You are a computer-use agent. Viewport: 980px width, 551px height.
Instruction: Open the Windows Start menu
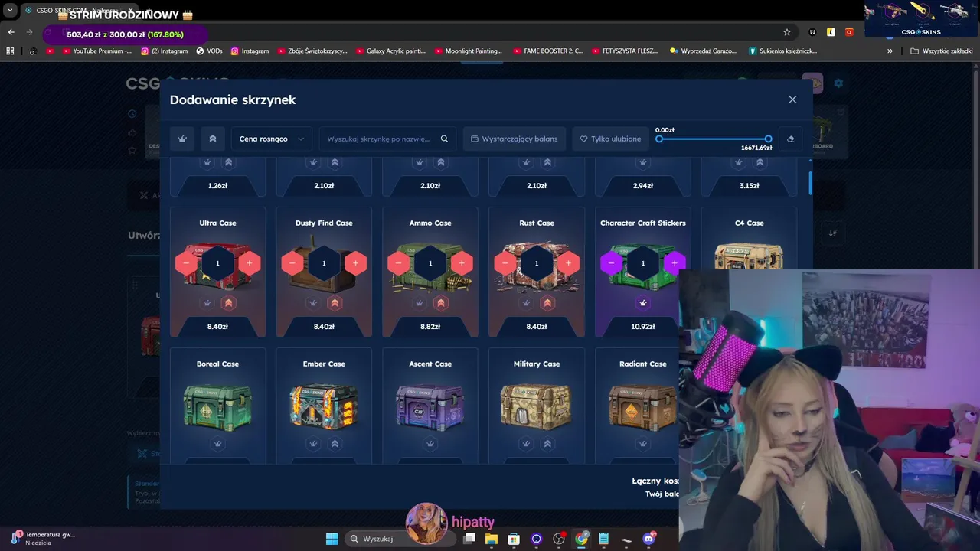[332, 539]
